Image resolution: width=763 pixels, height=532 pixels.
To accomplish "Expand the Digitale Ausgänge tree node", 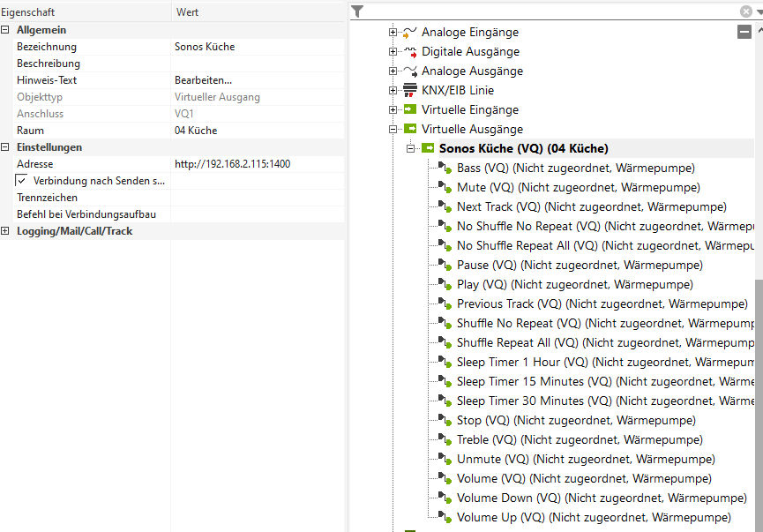I will [393, 51].
